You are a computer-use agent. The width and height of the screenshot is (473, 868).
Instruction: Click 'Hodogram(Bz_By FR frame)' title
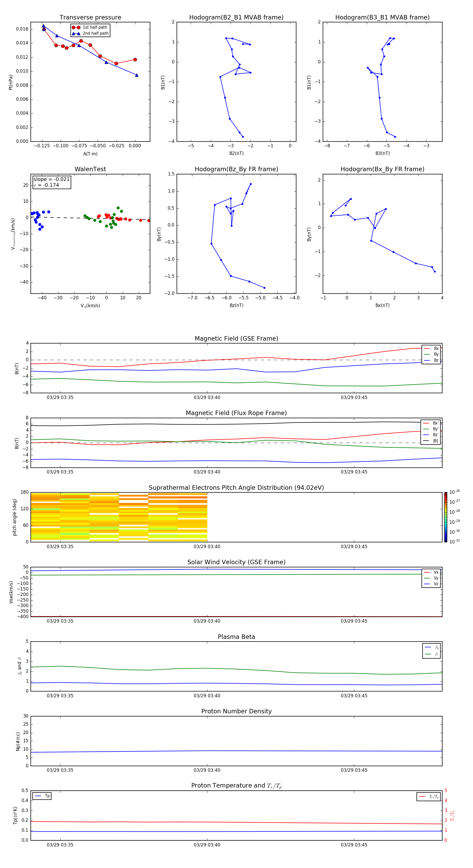(x=236, y=169)
